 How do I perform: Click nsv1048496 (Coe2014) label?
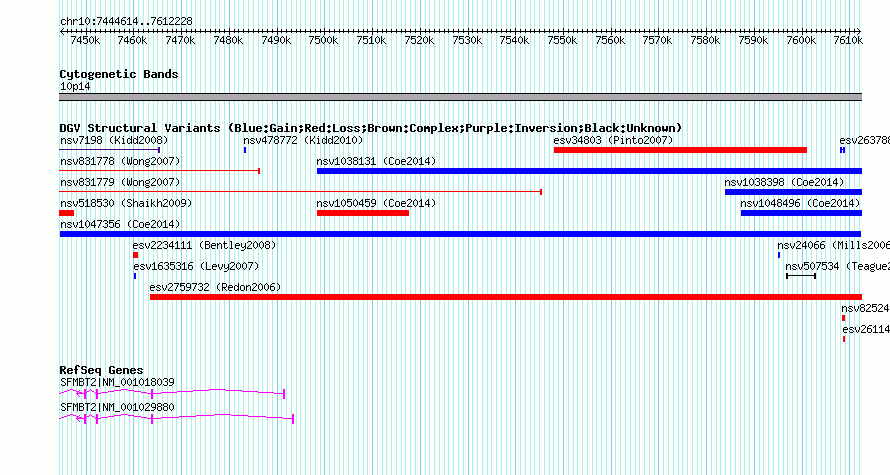[x=800, y=203]
